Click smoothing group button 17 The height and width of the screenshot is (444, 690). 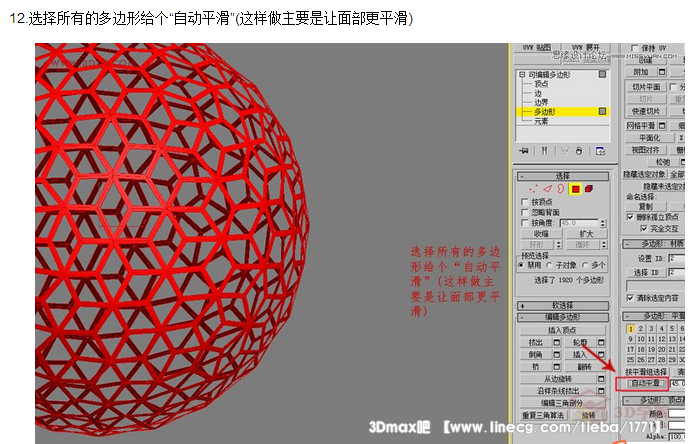(631, 349)
